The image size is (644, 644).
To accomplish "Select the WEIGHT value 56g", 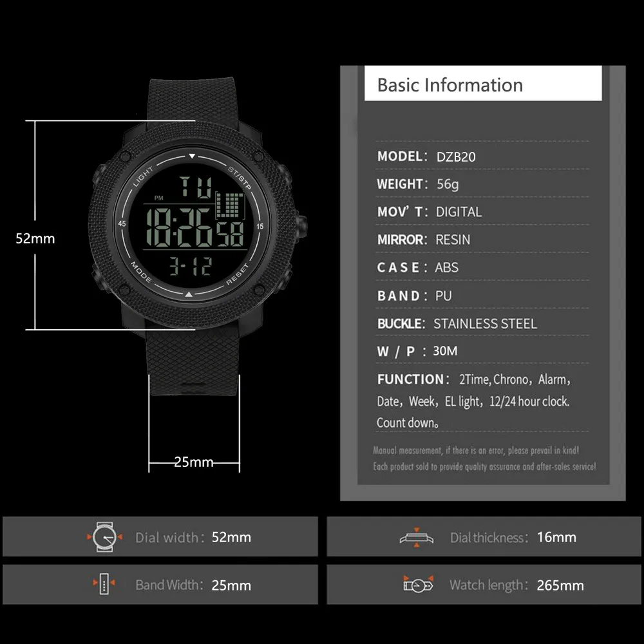I will pyautogui.click(x=448, y=184).
